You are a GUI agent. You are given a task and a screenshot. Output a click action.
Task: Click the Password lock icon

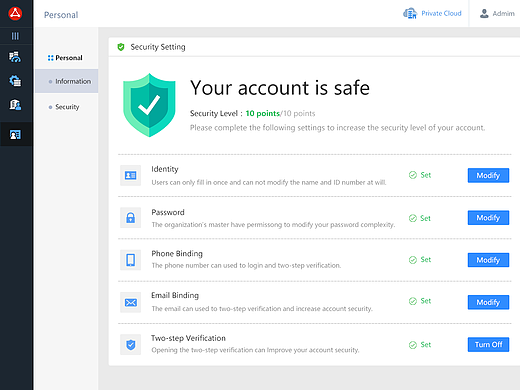click(x=130, y=218)
